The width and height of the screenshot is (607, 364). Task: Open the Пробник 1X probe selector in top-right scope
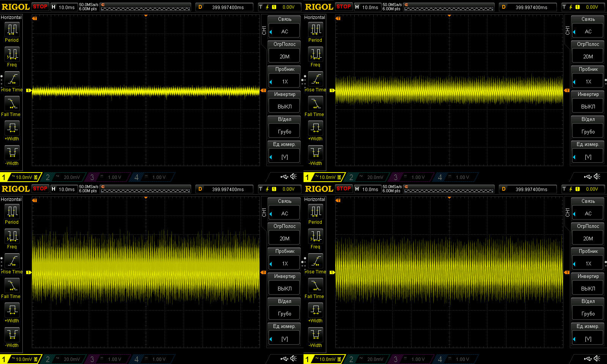(588, 82)
